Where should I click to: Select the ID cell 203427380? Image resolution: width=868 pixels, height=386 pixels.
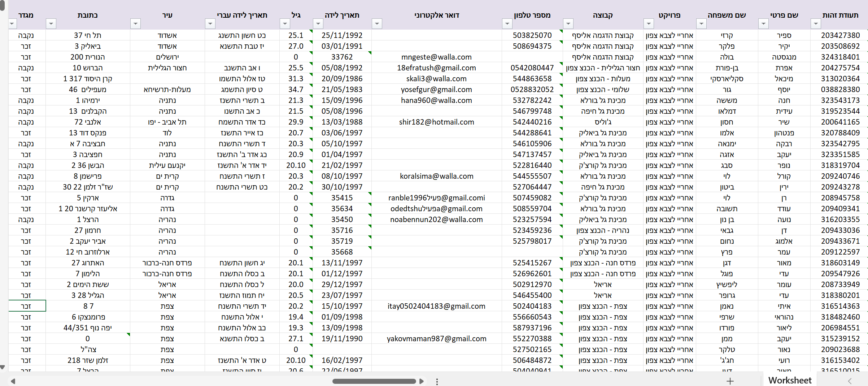tap(840, 35)
